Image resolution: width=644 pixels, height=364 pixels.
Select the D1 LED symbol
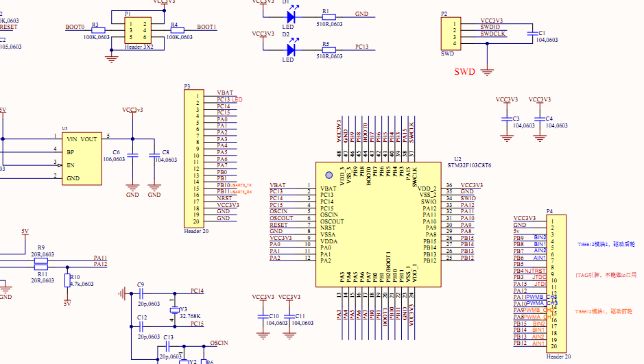pyautogui.click(x=291, y=17)
